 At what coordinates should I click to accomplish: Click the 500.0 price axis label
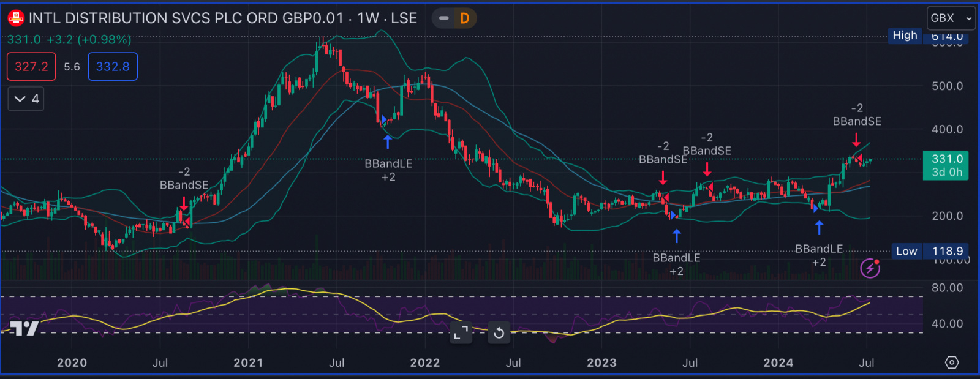pos(948,86)
